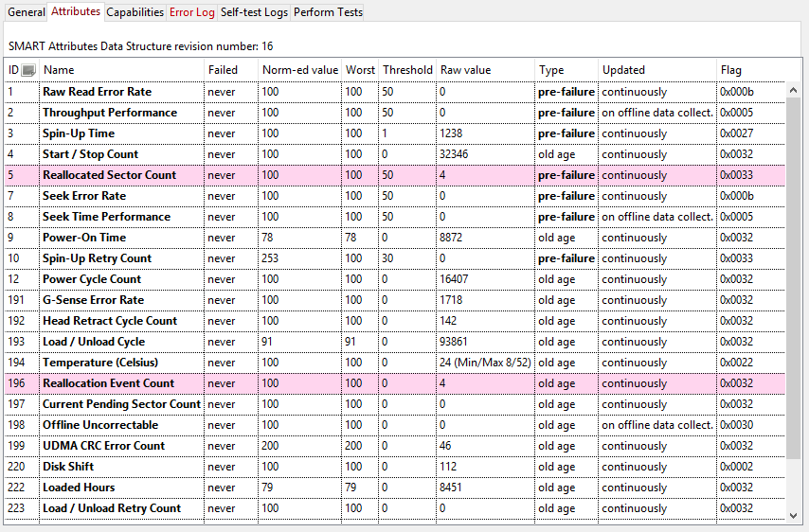Image resolution: width=809 pixels, height=532 pixels.
Task: Select the Reallocation Event Count row
Action: (x=108, y=383)
